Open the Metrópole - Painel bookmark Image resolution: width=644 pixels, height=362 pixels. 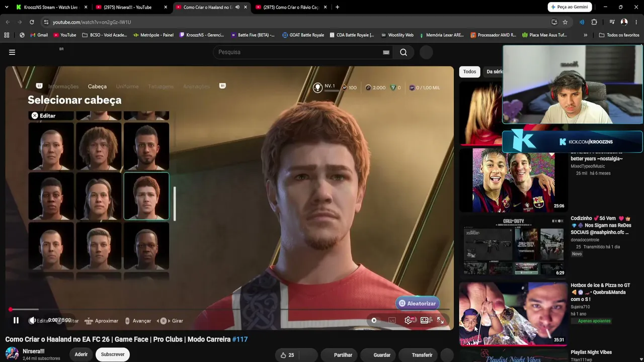(x=153, y=35)
